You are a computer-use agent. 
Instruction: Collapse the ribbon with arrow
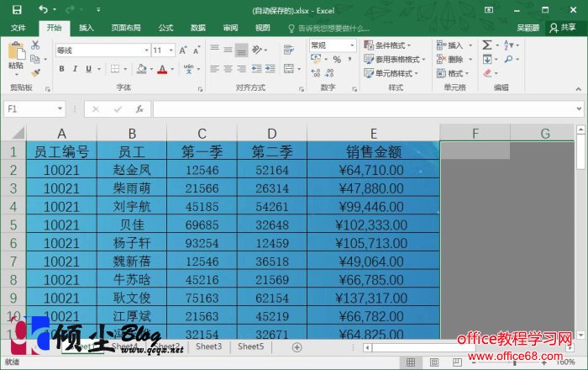[x=578, y=89]
